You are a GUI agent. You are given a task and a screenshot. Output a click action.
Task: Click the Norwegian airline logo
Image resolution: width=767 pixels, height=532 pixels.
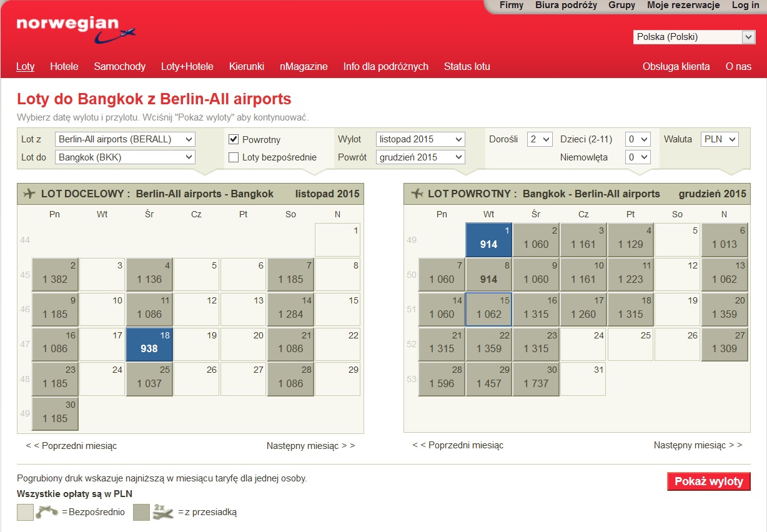(76, 29)
